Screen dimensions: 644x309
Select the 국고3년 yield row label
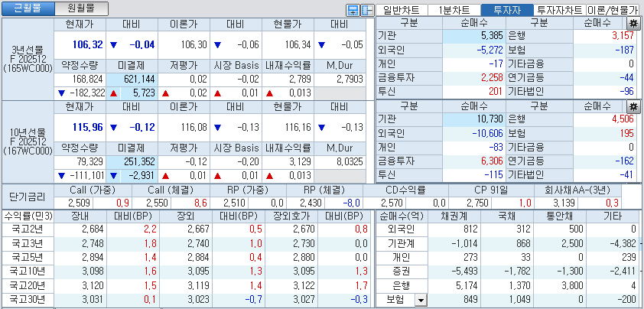(27, 244)
